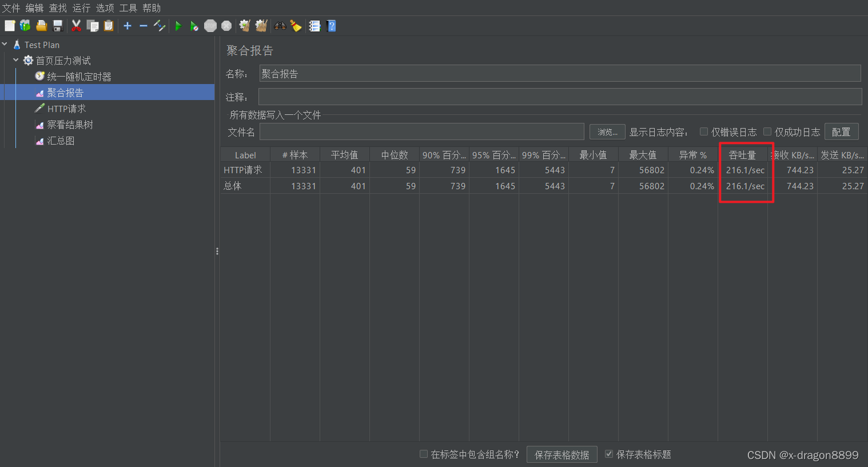Open the Templates toolbar icon
Viewport: 868px width, 467px height.
coord(25,26)
